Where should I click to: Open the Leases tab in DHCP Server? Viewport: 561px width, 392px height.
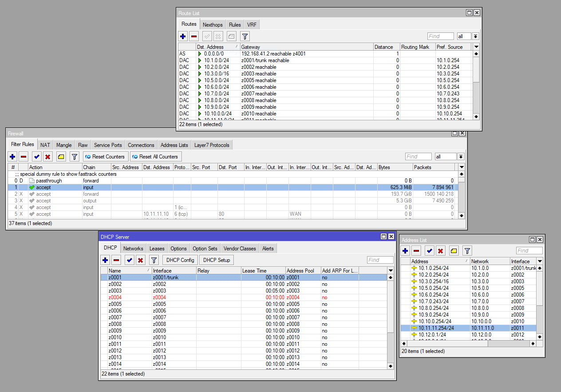tap(157, 249)
